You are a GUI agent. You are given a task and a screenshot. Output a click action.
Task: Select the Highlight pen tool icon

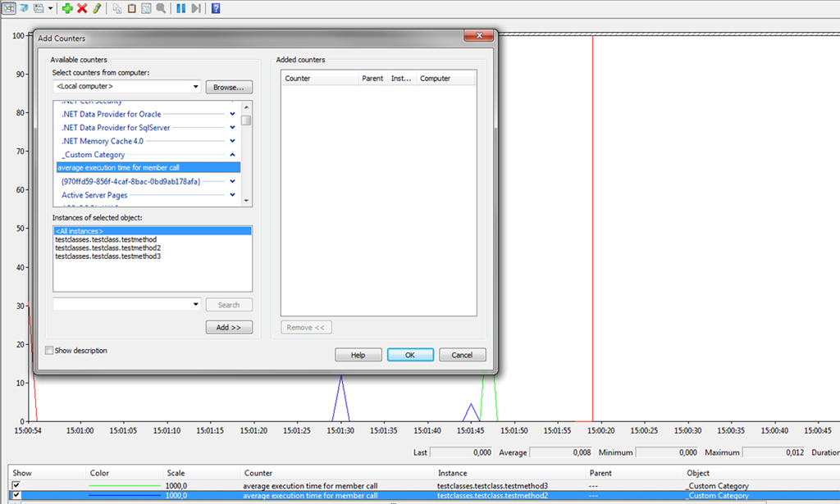click(x=97, y=8)
